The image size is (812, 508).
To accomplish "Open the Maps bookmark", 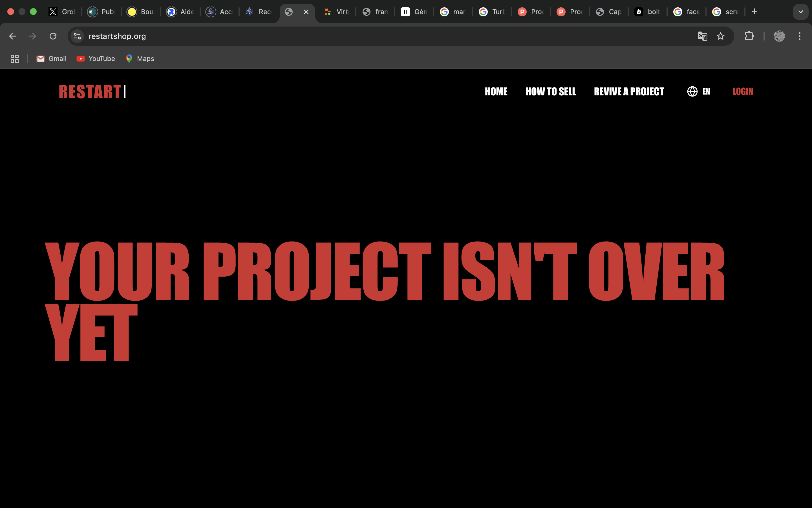I will click(140, 58).
